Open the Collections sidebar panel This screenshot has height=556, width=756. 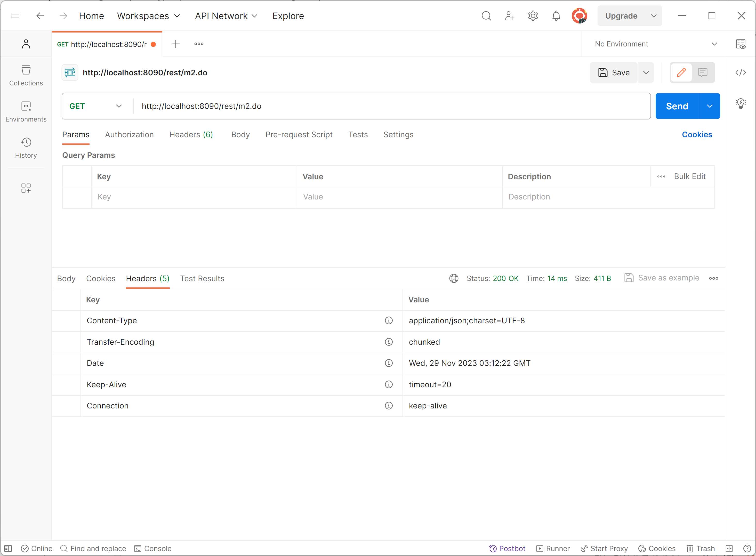(26, 76)
